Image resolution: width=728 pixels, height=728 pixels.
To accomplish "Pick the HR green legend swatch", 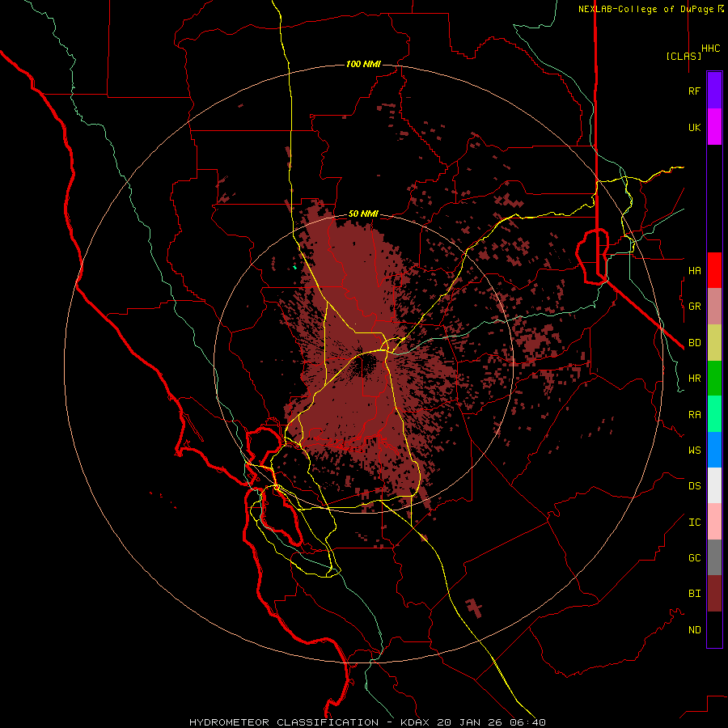I will [714, 378].
